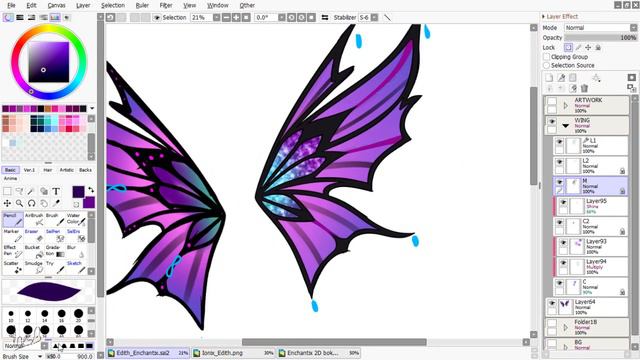
Task: Open the zoom percentage dropdown
Action: click(216, 18)
